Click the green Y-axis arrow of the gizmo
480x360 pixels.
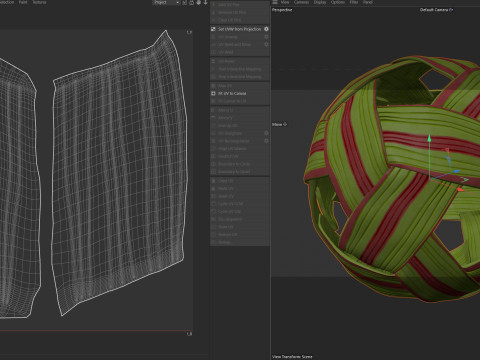pyautogui.click(x=429, y=138)
